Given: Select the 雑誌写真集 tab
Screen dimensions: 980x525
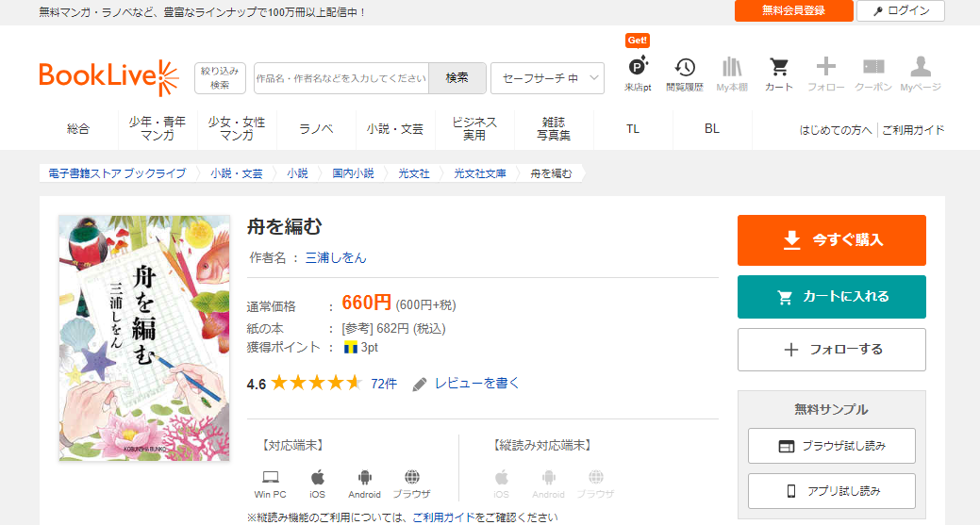Looking at the screenshot, I should pos(554,129).
